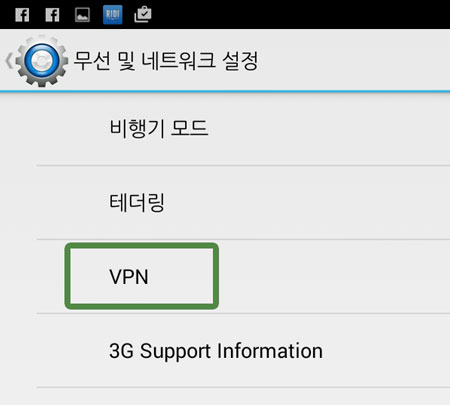Tap blank area right of 테더링 row

coord(307,202)
